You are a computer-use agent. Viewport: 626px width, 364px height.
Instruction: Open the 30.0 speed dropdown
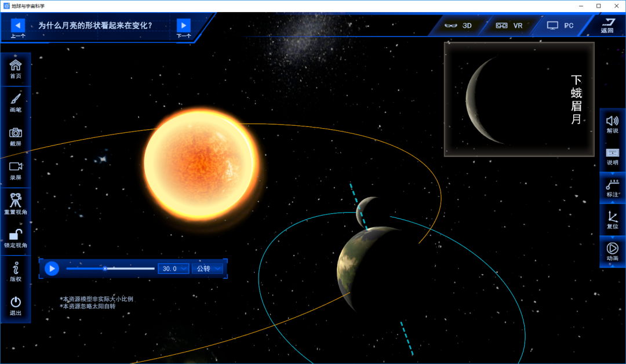tap(173, 268)
